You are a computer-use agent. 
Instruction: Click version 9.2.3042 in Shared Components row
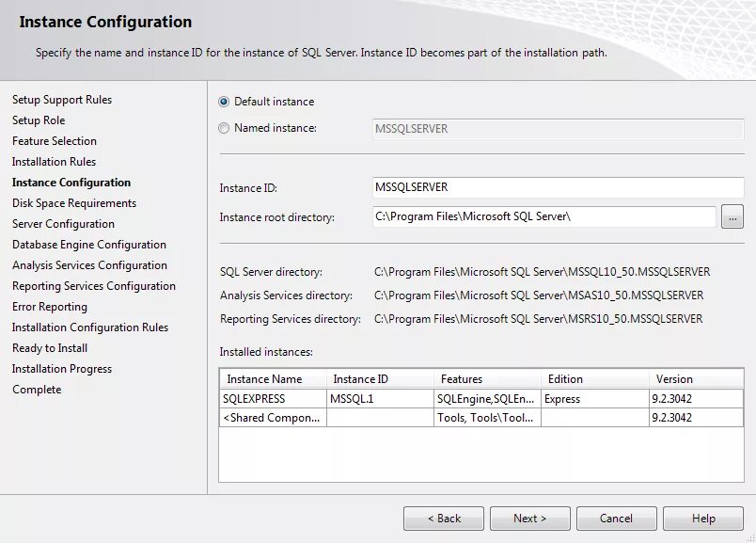(696, 418)
